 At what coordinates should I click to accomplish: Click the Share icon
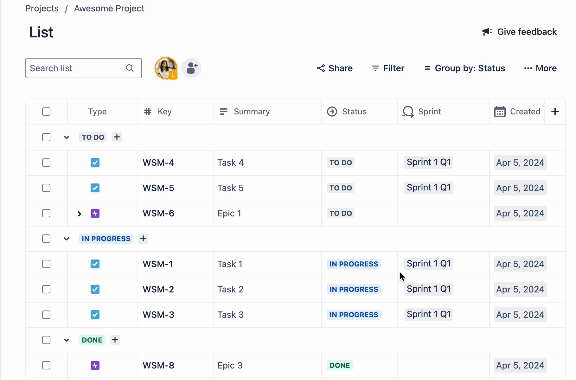pos(321,68)
